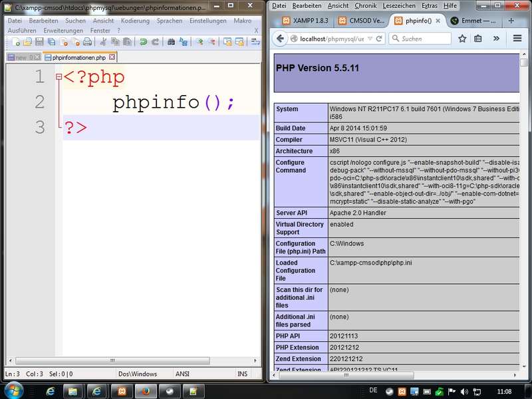This screenshot has width=532, height=399.
Task: Go back with Firefox back arrow
Action: pyautogui.click(x=280, y=39)
